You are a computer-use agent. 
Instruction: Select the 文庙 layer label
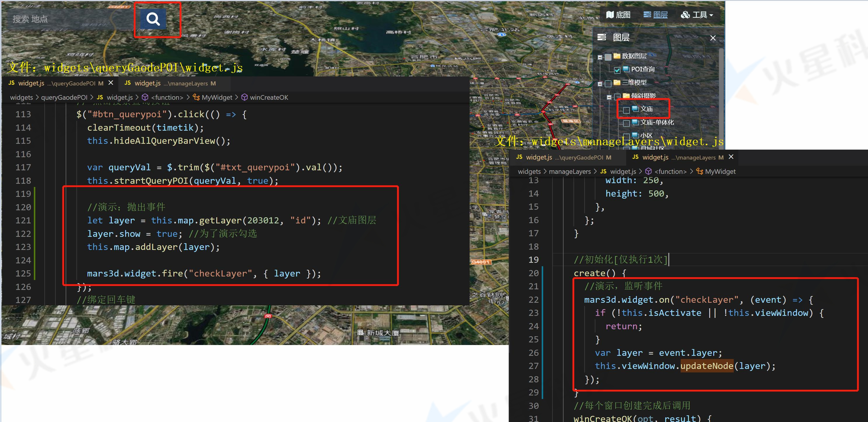click(646, 109)
